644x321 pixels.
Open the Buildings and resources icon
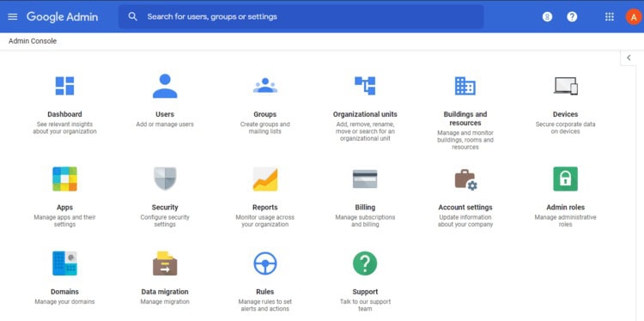[x=465, y=86]
